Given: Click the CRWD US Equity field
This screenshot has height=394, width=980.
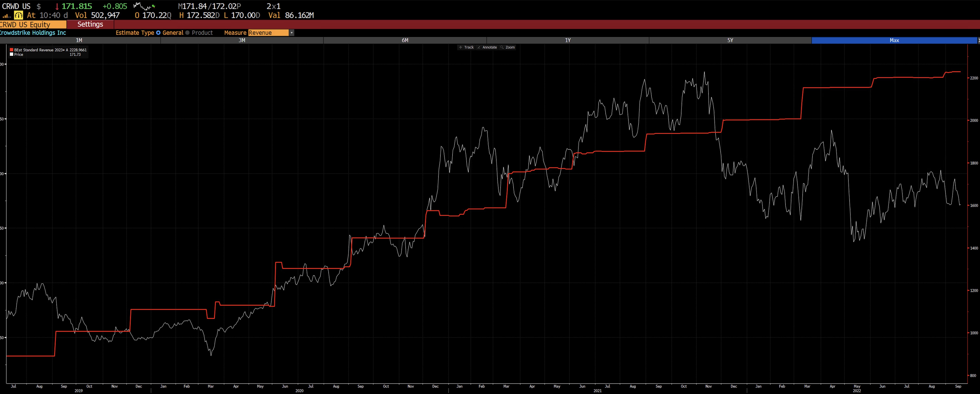Looking at the screenshot, I should 33,25.
